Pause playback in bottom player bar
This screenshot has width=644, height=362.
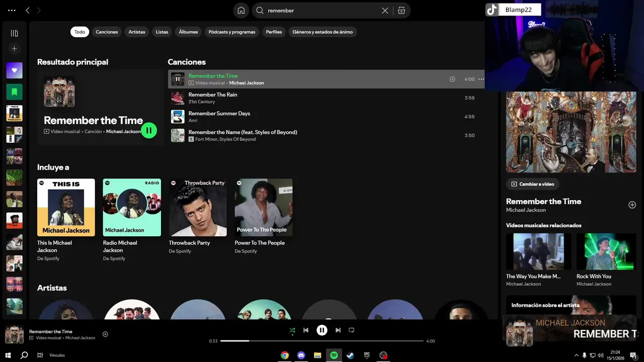tap(322, 330)
